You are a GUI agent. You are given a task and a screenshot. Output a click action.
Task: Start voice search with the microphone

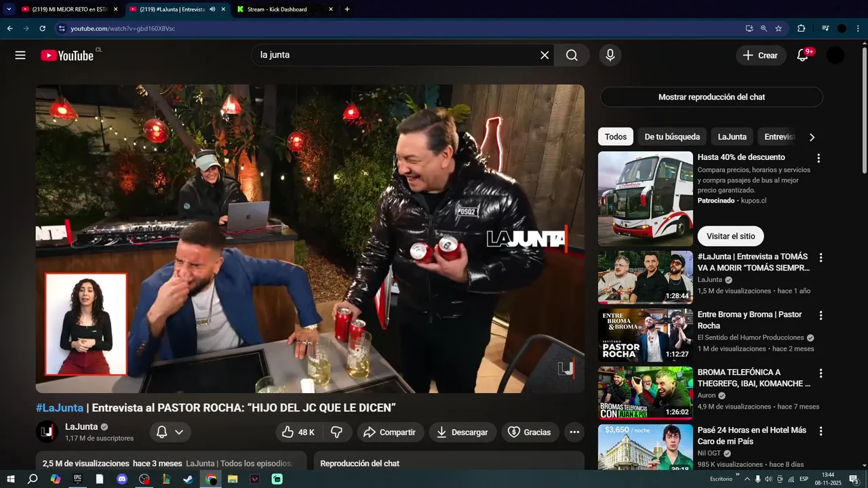tap(610, 56)
